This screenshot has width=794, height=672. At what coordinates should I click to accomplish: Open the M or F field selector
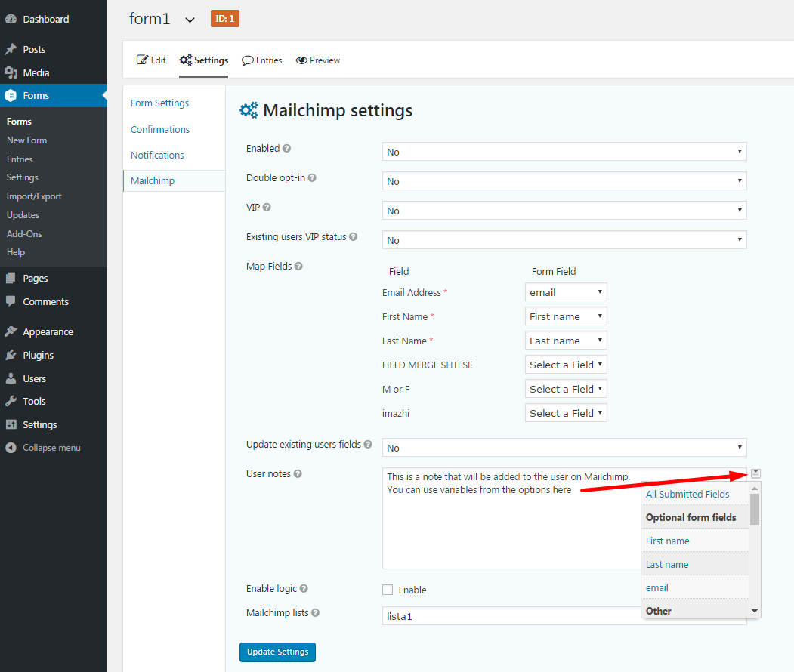pyautogui.click(x=565, y=389)
